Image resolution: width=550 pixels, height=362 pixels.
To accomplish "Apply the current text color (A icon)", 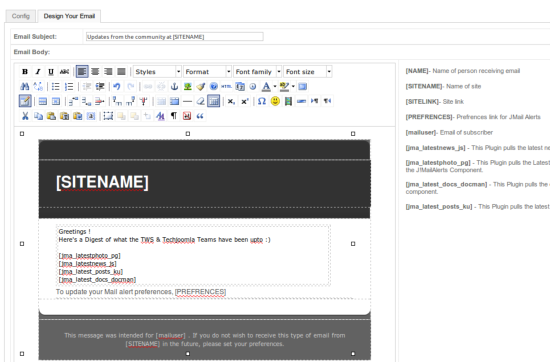I will (x=266, y=86).
